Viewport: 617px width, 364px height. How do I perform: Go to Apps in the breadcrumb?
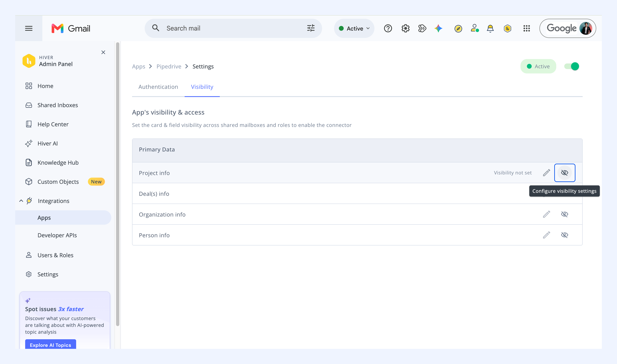(138, 66)
